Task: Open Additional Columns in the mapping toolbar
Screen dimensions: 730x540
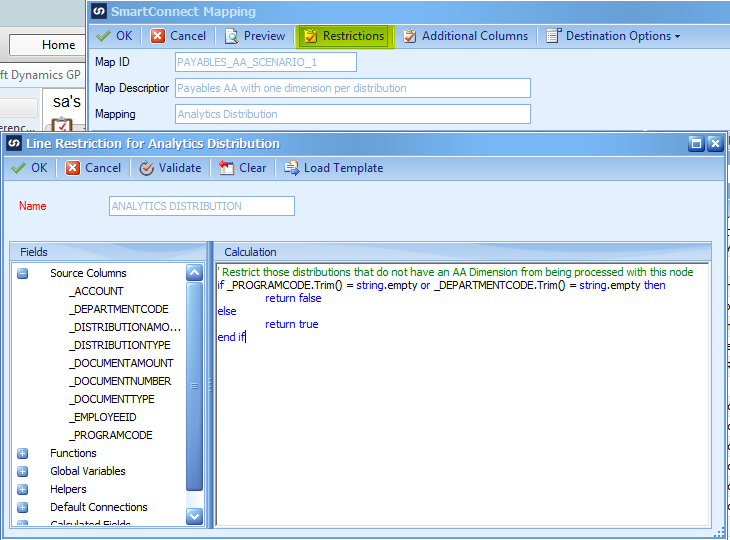Action: [466, 36]
